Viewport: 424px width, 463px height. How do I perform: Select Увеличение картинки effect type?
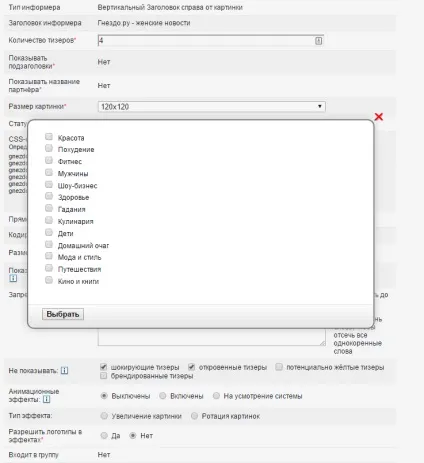104,416
